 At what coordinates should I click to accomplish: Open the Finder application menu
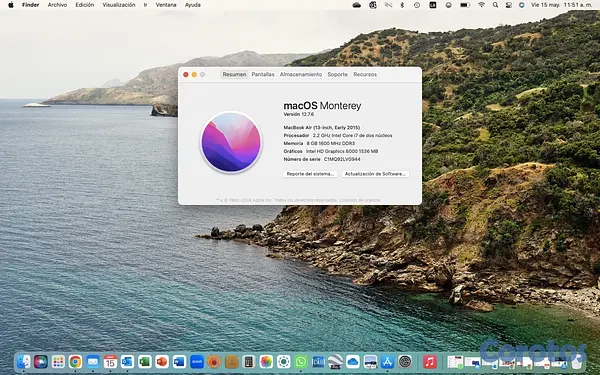pyautogui.click(x=31, y=5)
